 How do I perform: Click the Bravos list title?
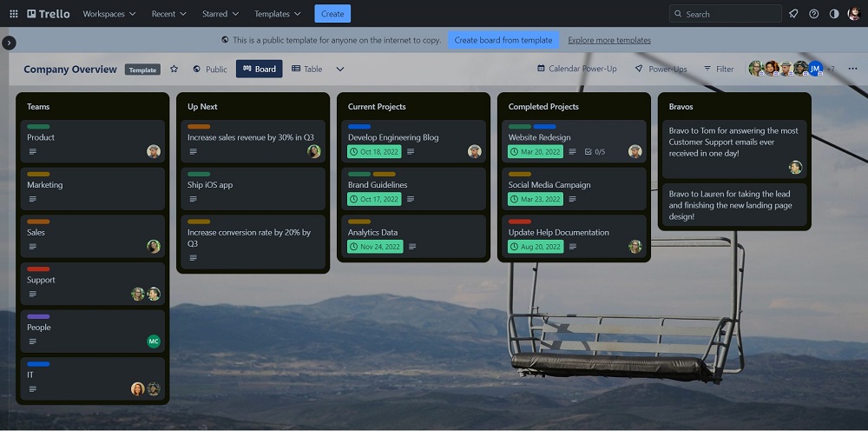click(681, 106)
